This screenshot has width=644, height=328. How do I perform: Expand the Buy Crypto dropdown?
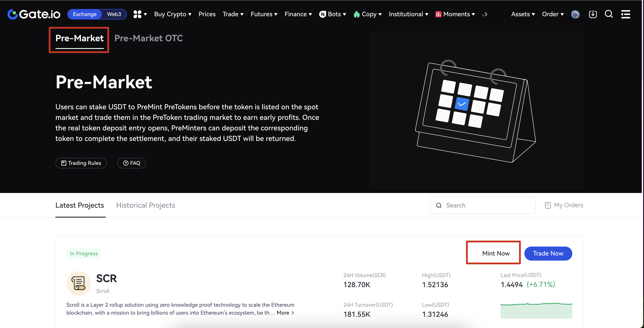(173, 14)
